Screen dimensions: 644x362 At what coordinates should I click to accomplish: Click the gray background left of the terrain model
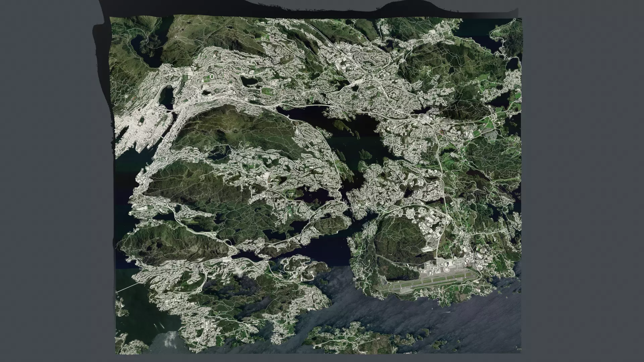(50, 181)
